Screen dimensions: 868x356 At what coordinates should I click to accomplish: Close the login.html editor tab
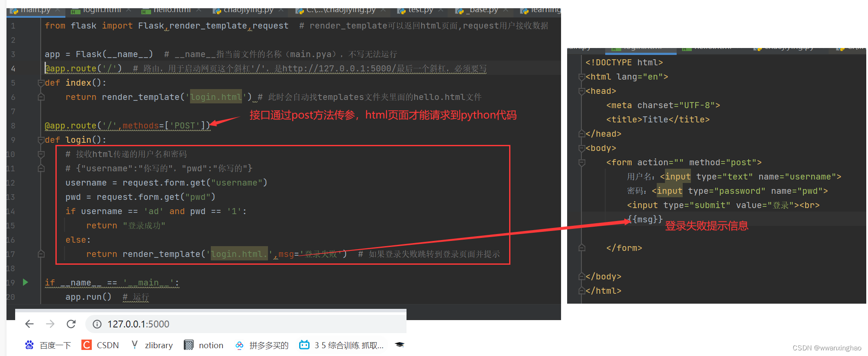[129, 10]
